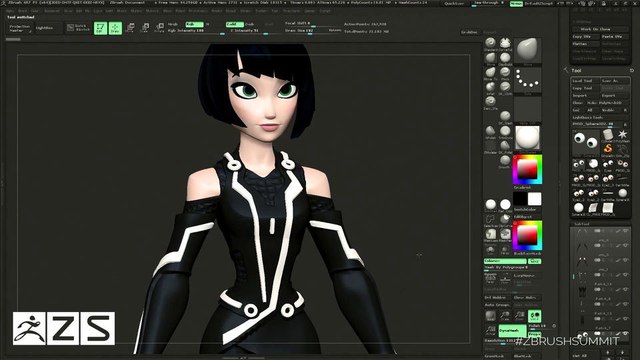Collapse the SubTool section header
The width and height of the screenshot is (640, 360).
pos(582,224)
